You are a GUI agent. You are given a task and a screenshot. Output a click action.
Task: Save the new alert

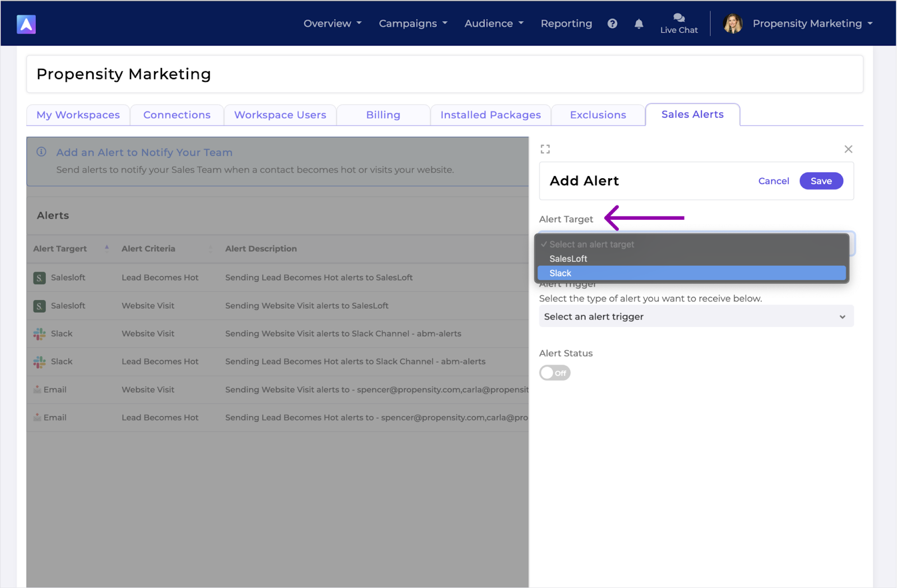[821, 181]
